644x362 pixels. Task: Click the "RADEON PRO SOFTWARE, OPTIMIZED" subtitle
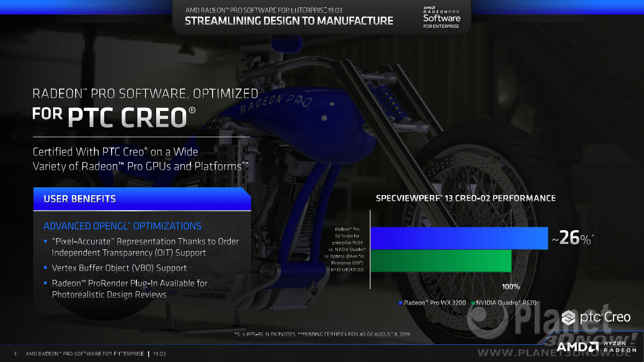pyautogui.click(x=145, y=94)
